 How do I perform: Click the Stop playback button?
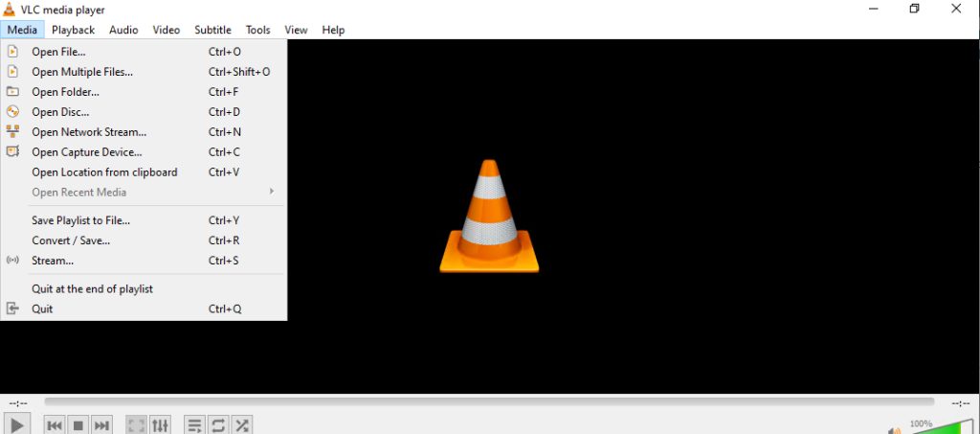click(78, 426)
